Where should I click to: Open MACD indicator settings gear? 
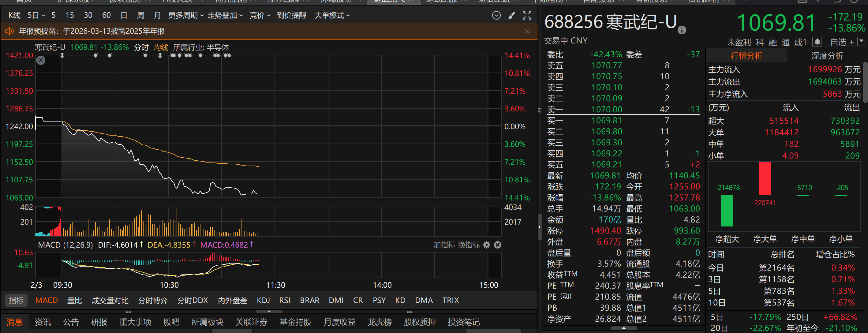pos(487,245)
